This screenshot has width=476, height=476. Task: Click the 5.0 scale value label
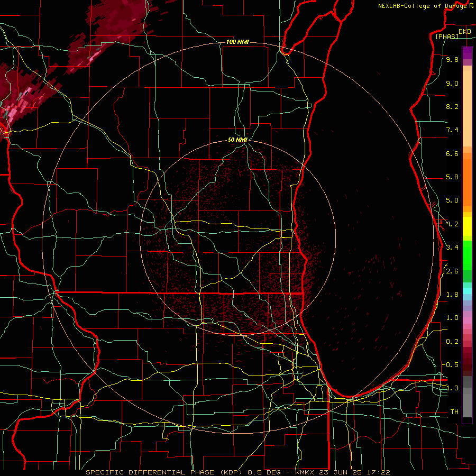pyautogui.click(x=452, y=200)
